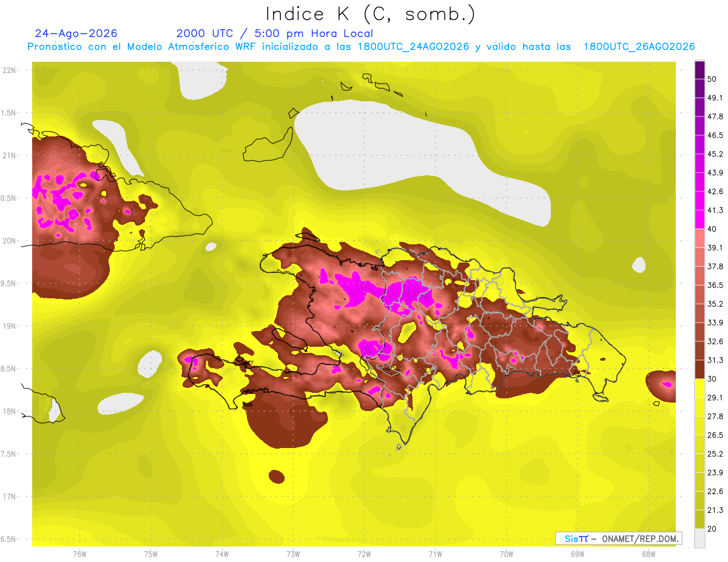Viewport: 728px width, 562px height.
Task: Click the legend value 40
Action: [713, 229]
